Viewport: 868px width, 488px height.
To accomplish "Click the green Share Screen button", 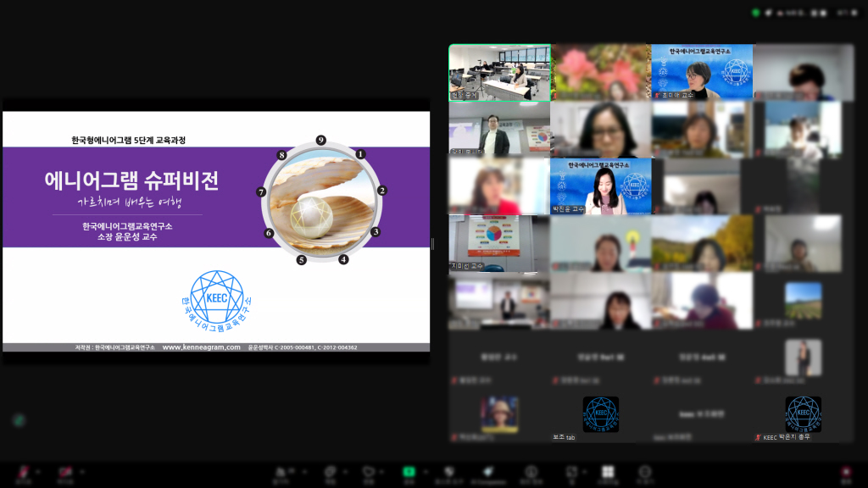I will [409, 471].
